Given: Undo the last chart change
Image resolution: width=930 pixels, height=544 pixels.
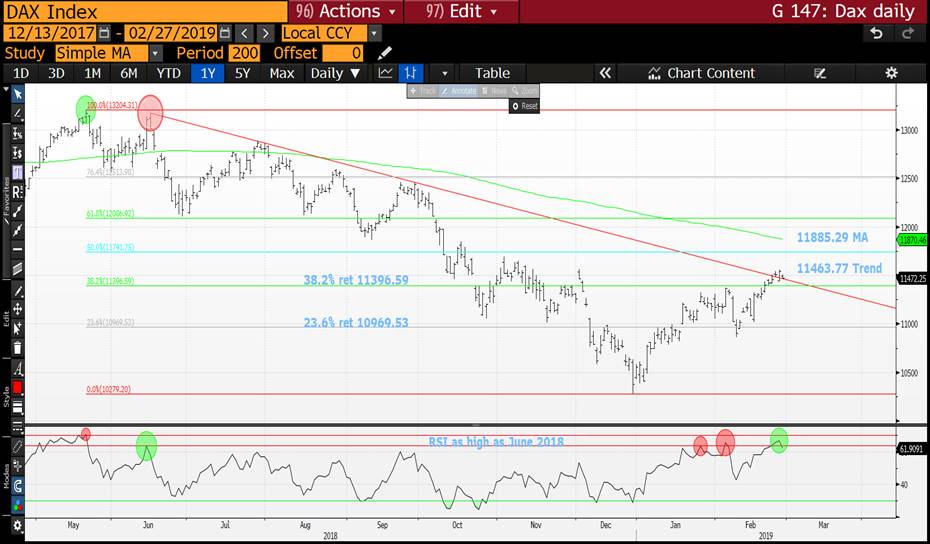Looking at the screenshot, I should 876,33.
